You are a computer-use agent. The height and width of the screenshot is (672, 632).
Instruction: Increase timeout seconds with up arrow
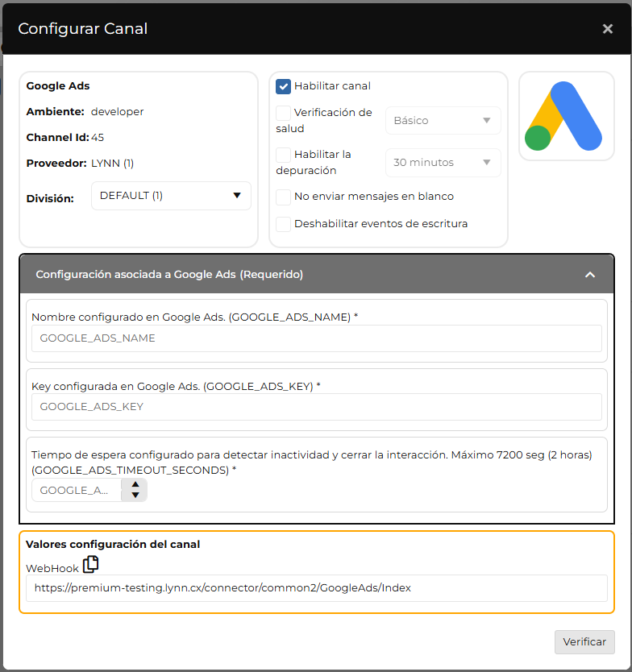pyautogui.click(x=135, y=484)
